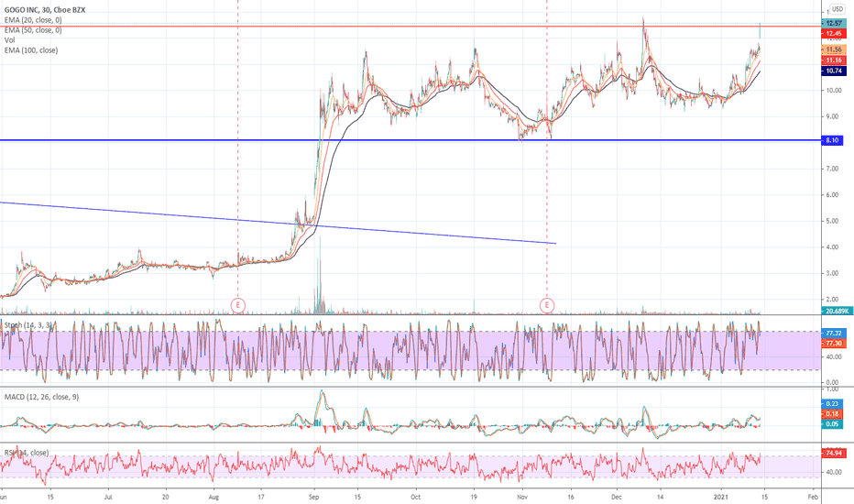854x504 pixels.
Task: Click the 9.00 price axis tick
Action: 832,116
